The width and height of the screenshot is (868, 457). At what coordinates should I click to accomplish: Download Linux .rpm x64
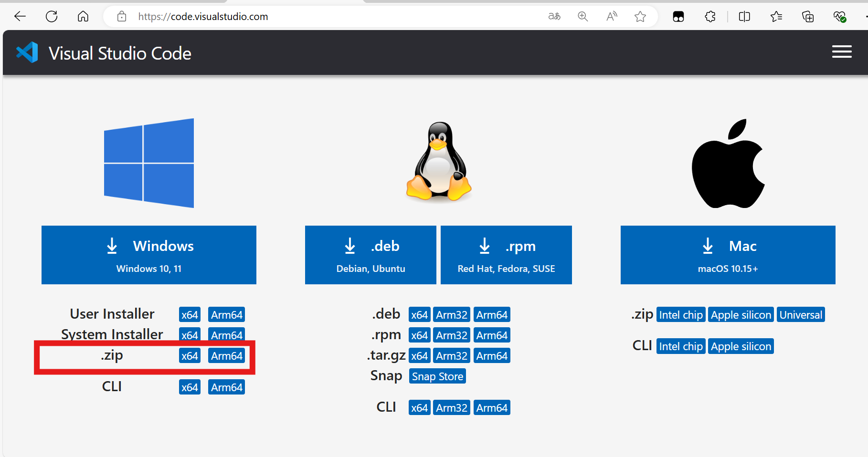point(420,335)
